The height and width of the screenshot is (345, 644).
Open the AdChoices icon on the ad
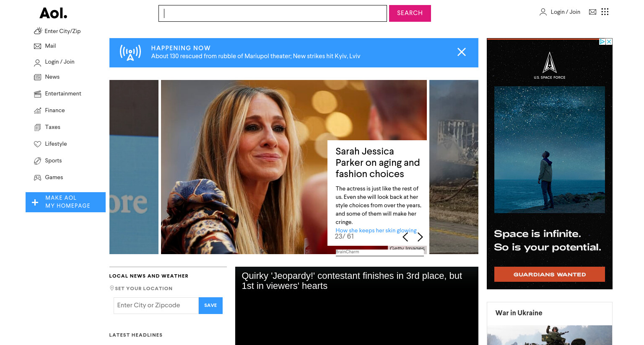[x=602, y=42]
